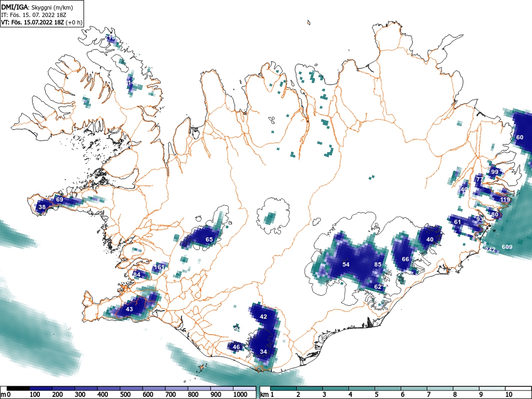The image size is (532, 399).
Task: Click the black 0–100 m legend swatch
Action: click(18, 388)
